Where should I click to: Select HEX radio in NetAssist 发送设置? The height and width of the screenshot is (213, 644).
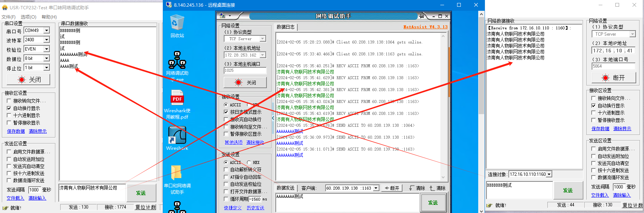point(249,162)
